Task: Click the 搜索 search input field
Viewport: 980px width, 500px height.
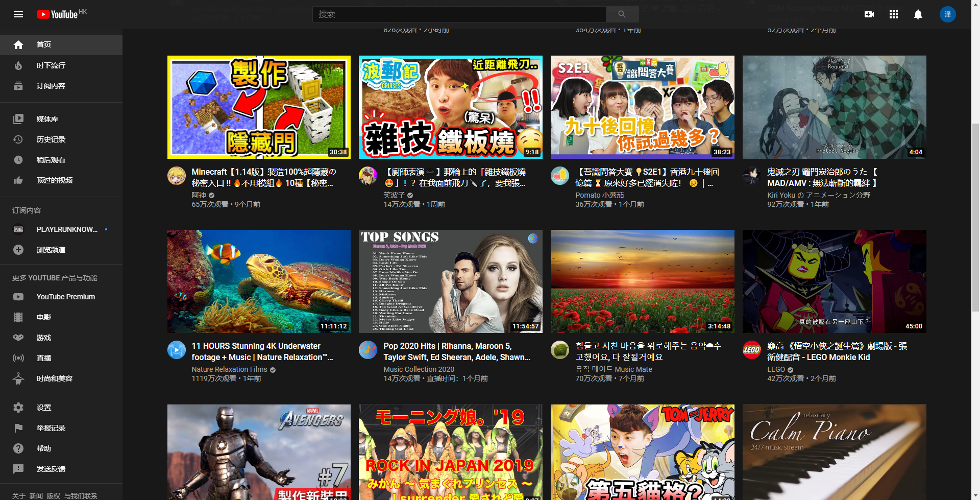Action: tap(459, 14)
